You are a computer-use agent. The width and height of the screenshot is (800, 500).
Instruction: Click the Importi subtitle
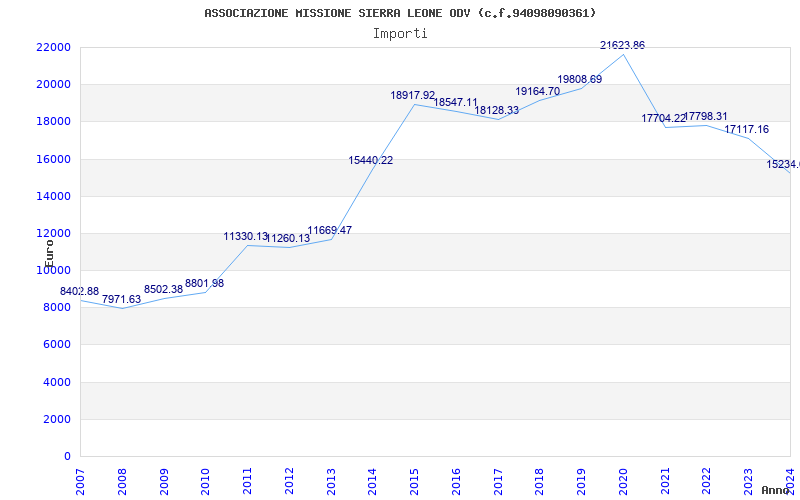click(x=400, y=34)
